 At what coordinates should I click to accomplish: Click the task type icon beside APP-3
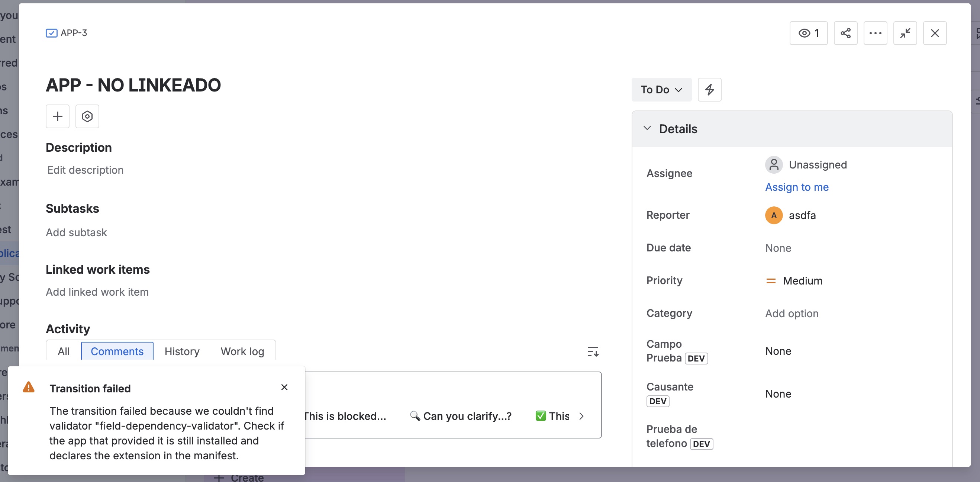tap(51, 33)
